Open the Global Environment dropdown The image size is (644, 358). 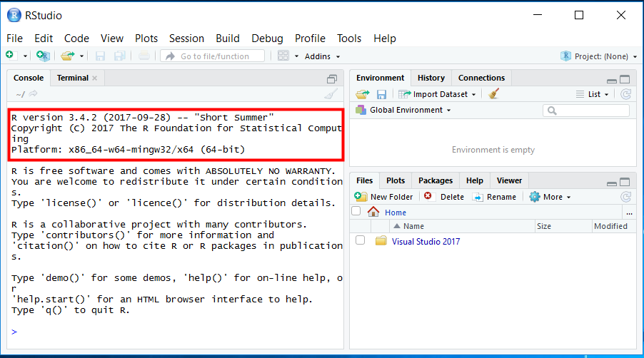403,110
